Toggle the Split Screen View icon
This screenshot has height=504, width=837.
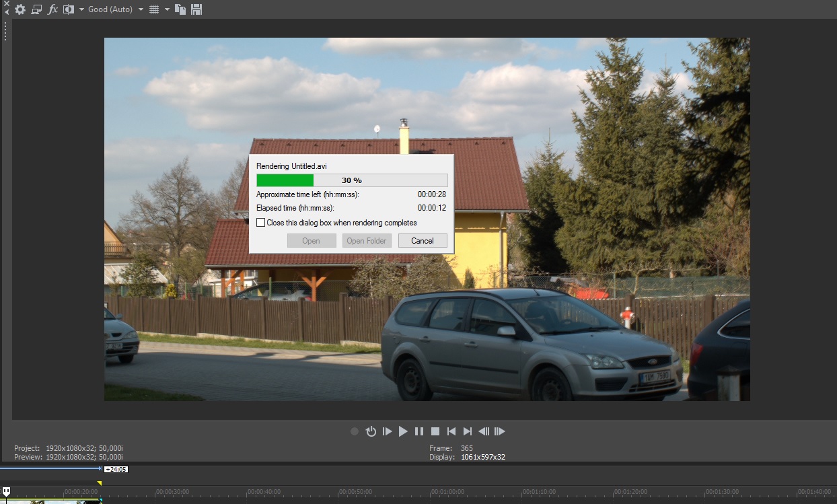(68, 9)
